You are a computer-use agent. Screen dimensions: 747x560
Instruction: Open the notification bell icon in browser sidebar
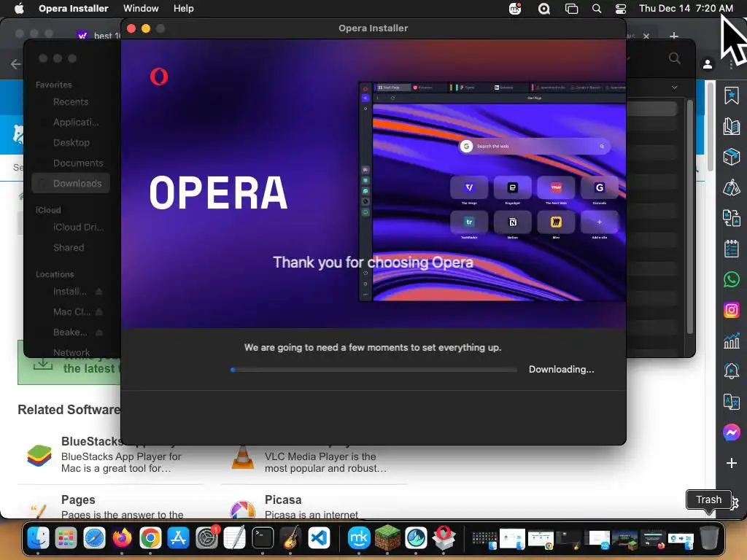(731, 371)
